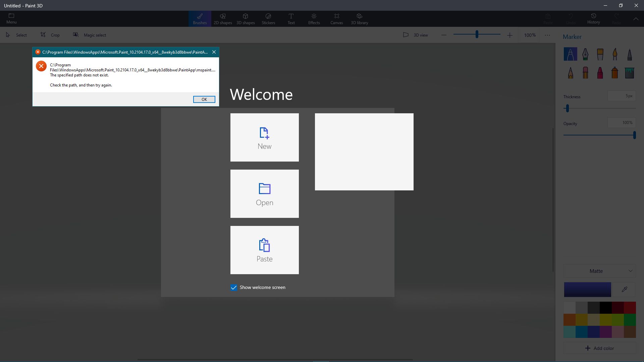Uncheck Show welcome screen
Image resolution: width=644 pixels, height=362 pixels.
click(233, 288)
